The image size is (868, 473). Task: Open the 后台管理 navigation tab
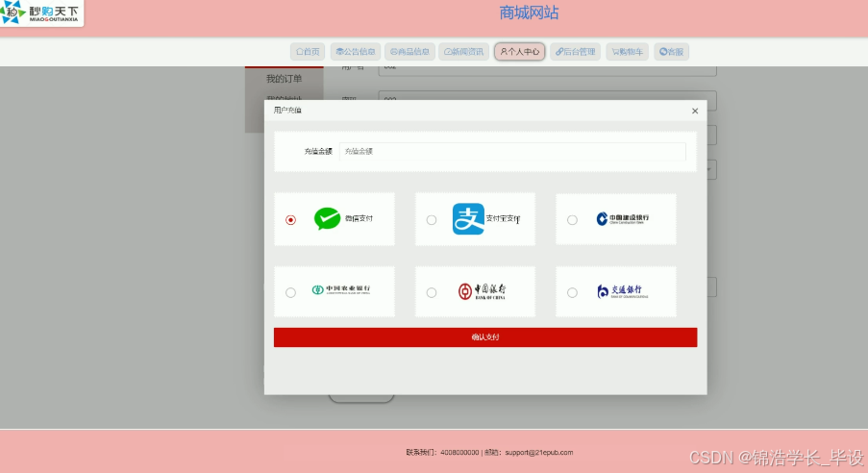coord(575,52)
